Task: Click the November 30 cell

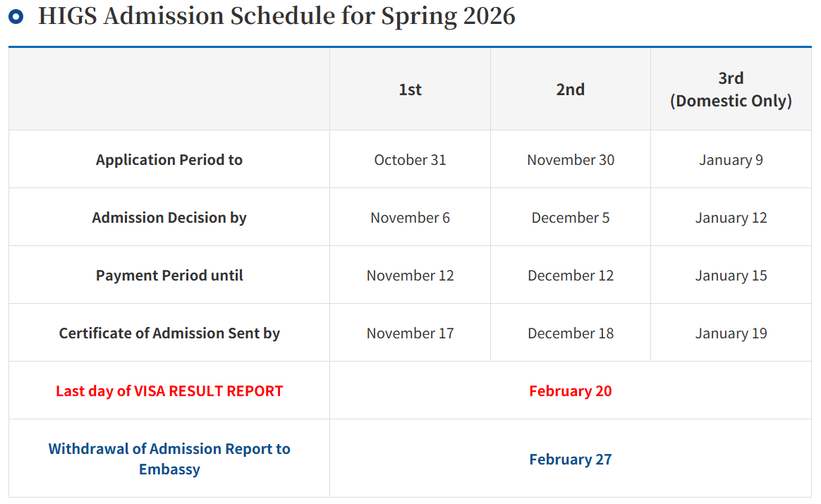Action: (x=570, y=160)
